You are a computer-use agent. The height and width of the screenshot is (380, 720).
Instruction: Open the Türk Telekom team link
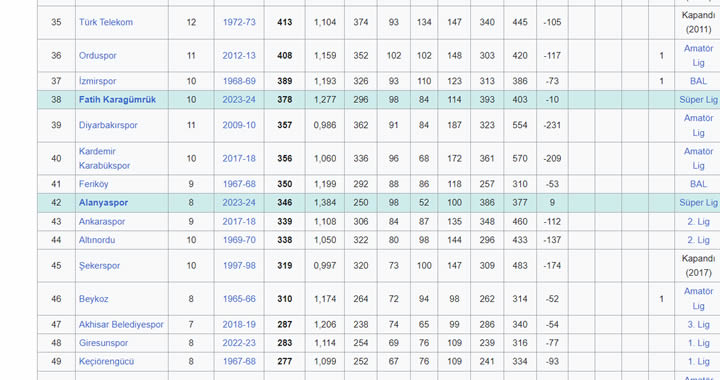point(106,22)
